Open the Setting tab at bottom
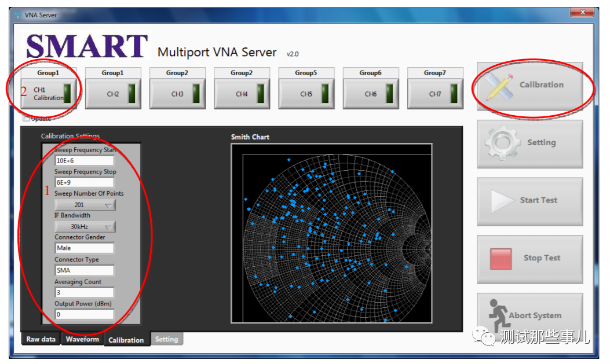 pos(166,339)
